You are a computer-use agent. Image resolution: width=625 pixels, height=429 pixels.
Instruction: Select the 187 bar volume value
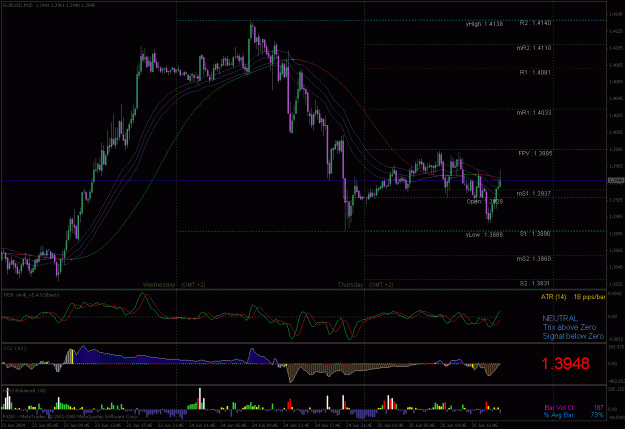(x=598, y=408)
